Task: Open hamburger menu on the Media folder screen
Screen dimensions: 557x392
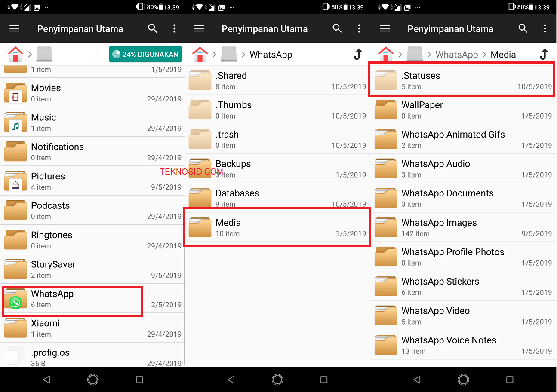Action: pyautogui.click(x=385, y=28)
